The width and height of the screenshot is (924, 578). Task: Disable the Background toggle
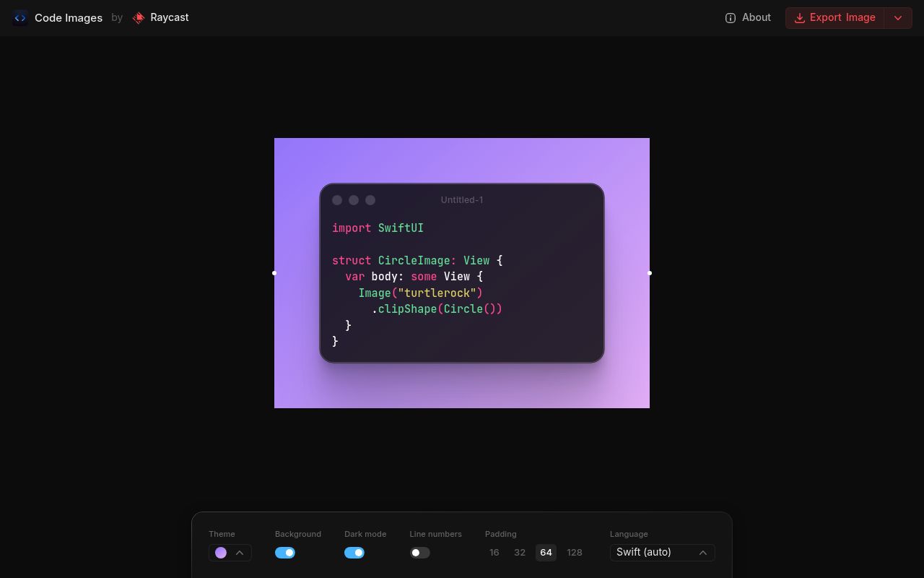(285, 553)
